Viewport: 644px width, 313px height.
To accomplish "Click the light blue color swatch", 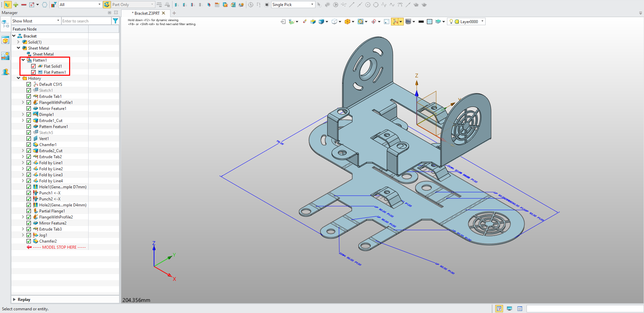I will [430, 22].
